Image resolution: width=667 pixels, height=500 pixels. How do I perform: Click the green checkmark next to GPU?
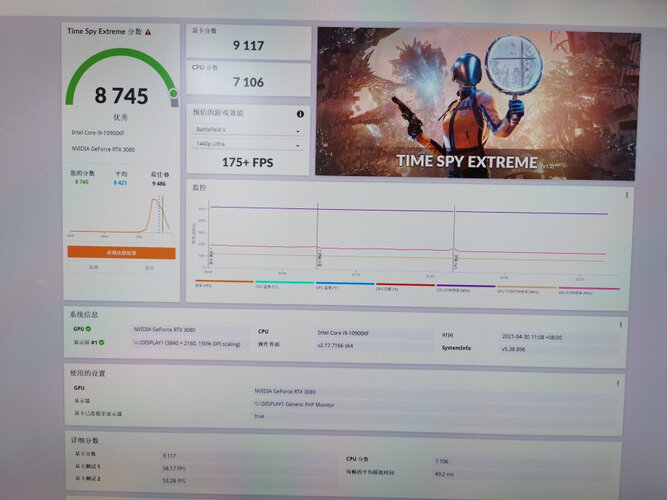pos(88,329)
